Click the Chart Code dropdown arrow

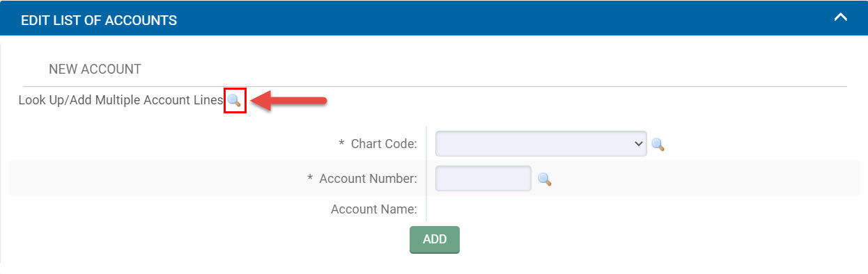click(638, 144)
